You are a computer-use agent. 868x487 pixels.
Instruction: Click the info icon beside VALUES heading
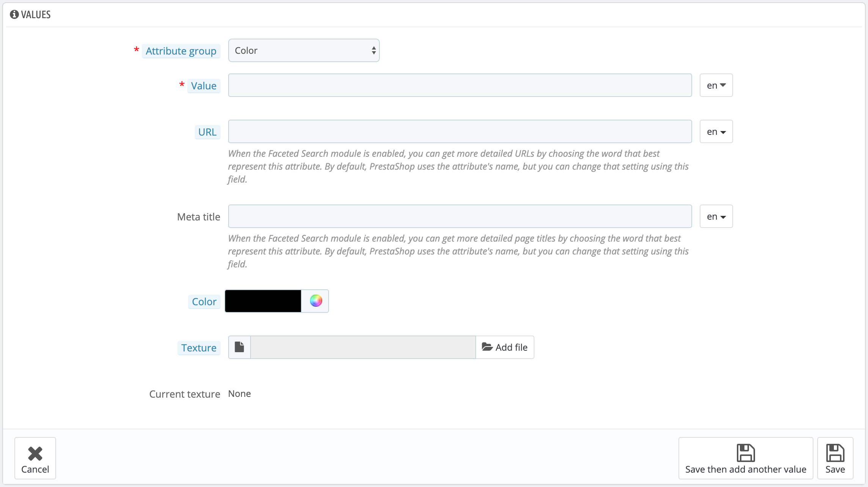(x=14, y=14)
